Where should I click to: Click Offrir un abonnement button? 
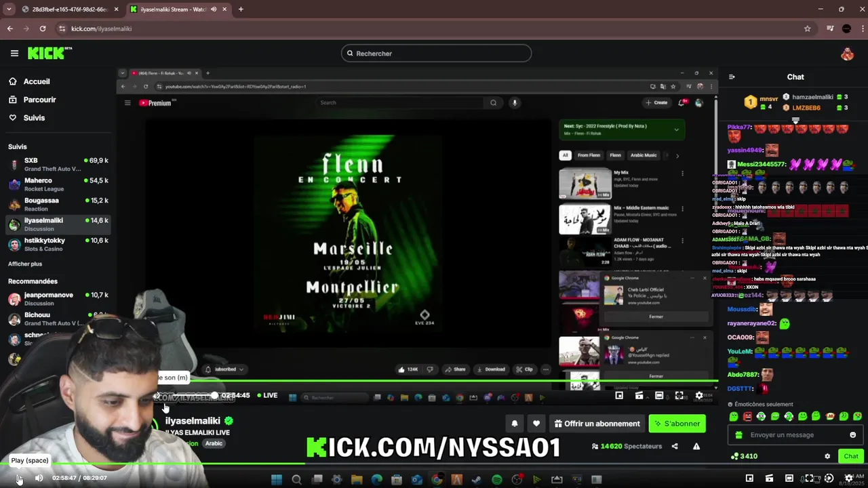click(x=597, y=424)
